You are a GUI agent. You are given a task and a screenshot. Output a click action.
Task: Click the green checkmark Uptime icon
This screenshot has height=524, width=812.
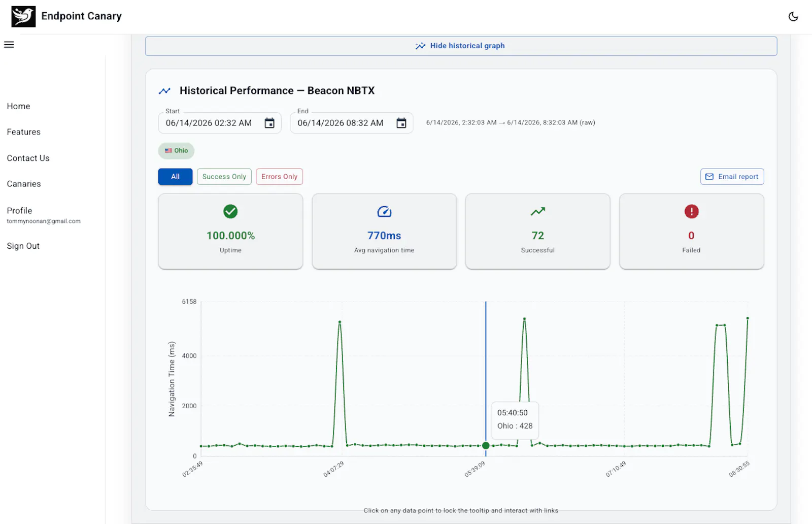click(x=230, y=211)
